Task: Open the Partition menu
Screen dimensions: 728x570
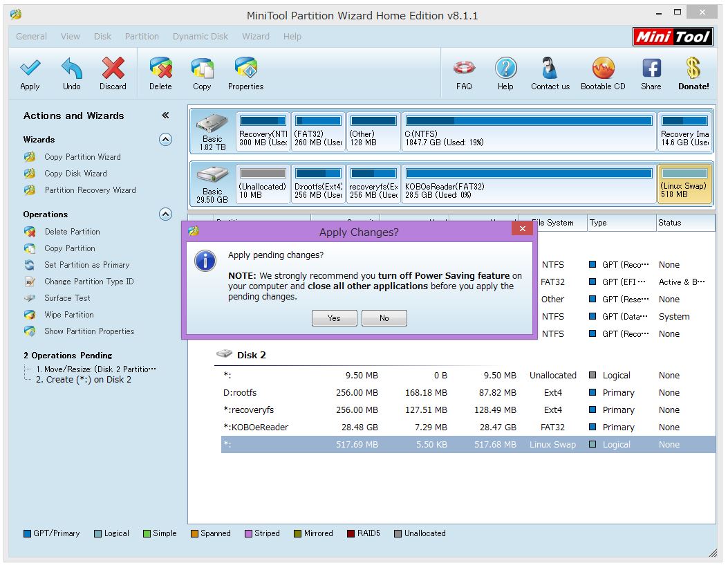Action: tap(142, 36)
